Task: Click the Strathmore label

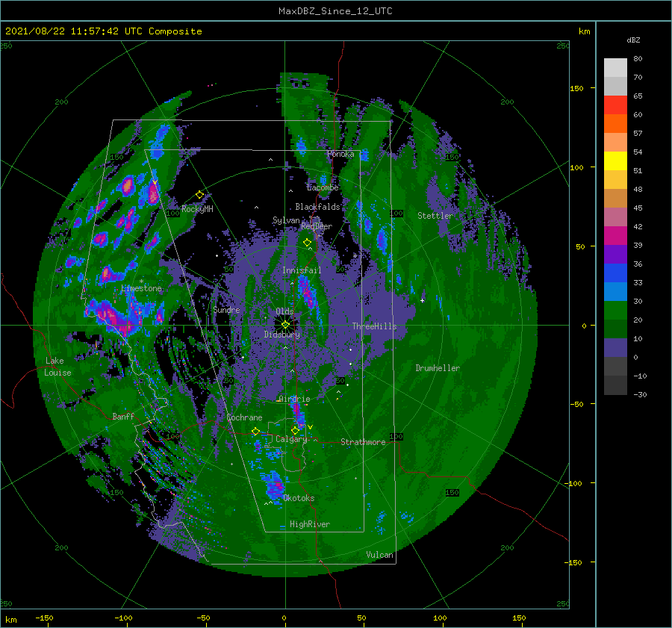Action: click(x=363, y=442)
